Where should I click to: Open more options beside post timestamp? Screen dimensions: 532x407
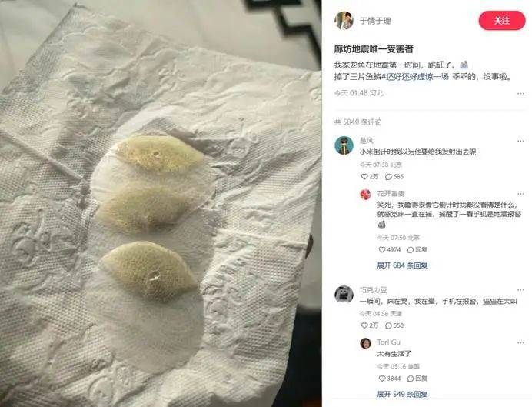click(x=520, y=93)
